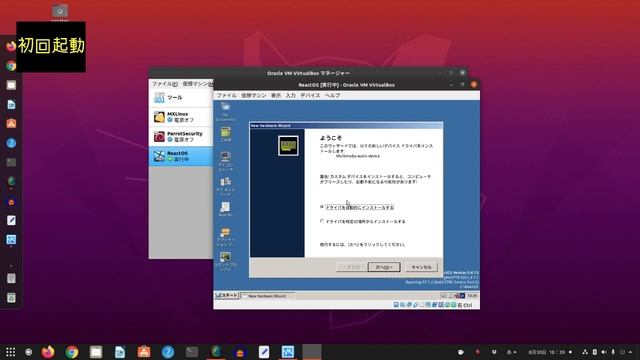Open Ubuntu Software from the left dock
Image resolution: width=640 pixels, height=360 pixels.
[11, 124]
